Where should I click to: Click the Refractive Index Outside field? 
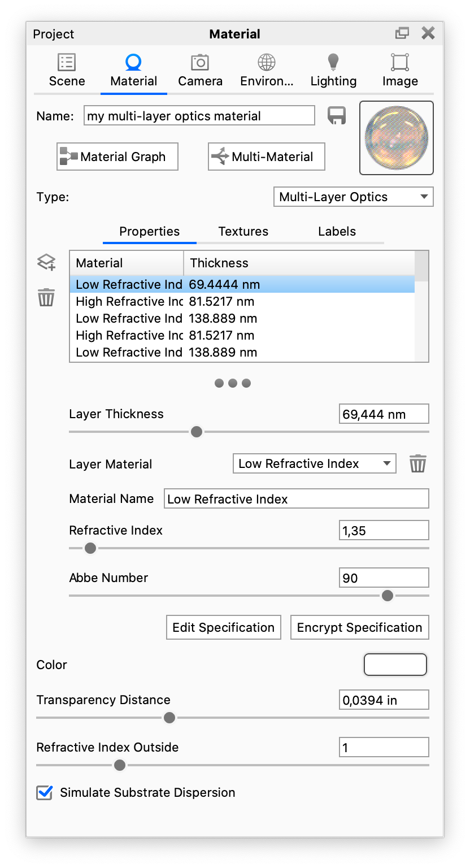(384, 747)
